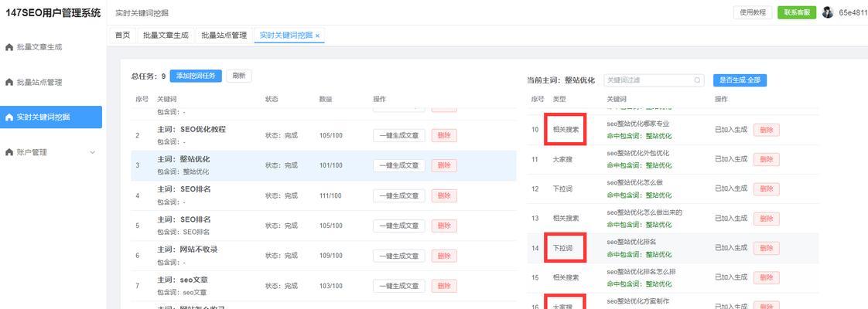
Task: Click 一键生成文章 for seo文章 row
Action: (398, 286)
